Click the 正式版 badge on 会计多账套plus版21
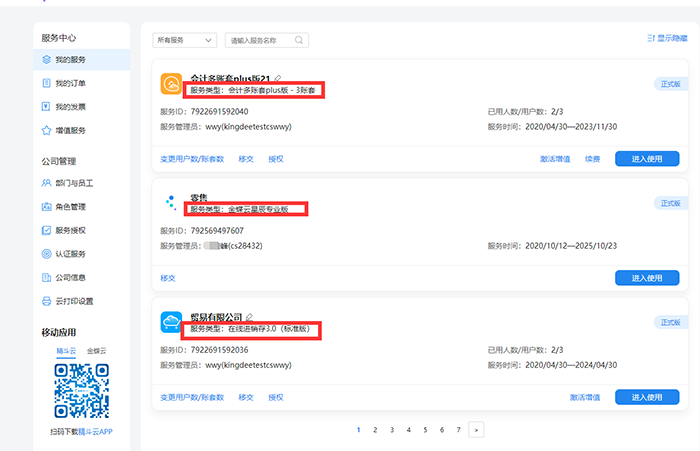 coord(671,84)
